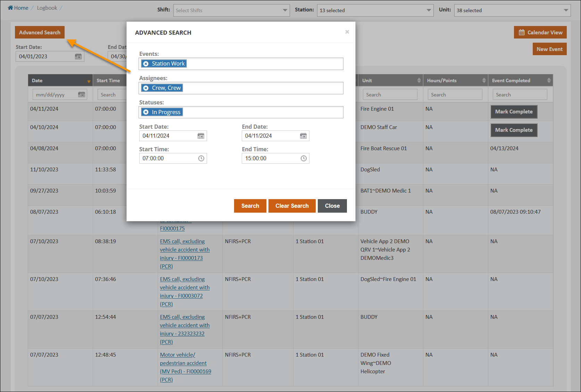Expand the Station dropdown
Image resolution: width=581 pixels, height=392 pixels.
click(375, 10)
